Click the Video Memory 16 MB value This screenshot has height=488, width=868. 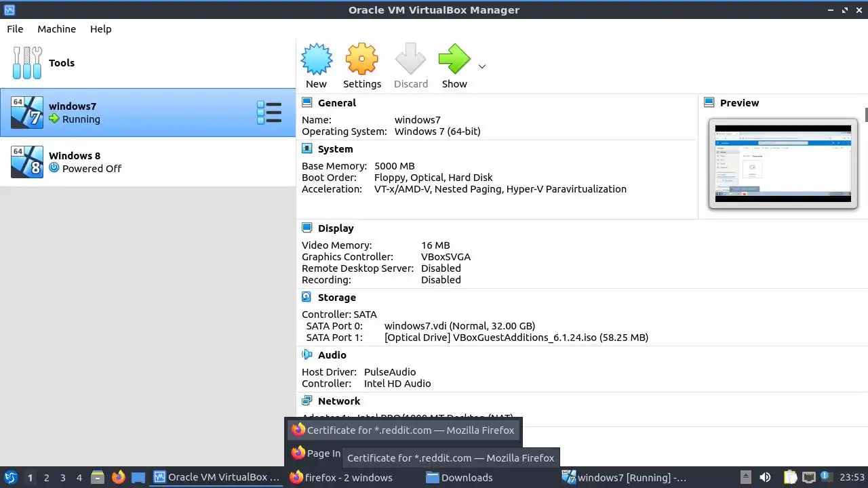[x=435, y=245]
